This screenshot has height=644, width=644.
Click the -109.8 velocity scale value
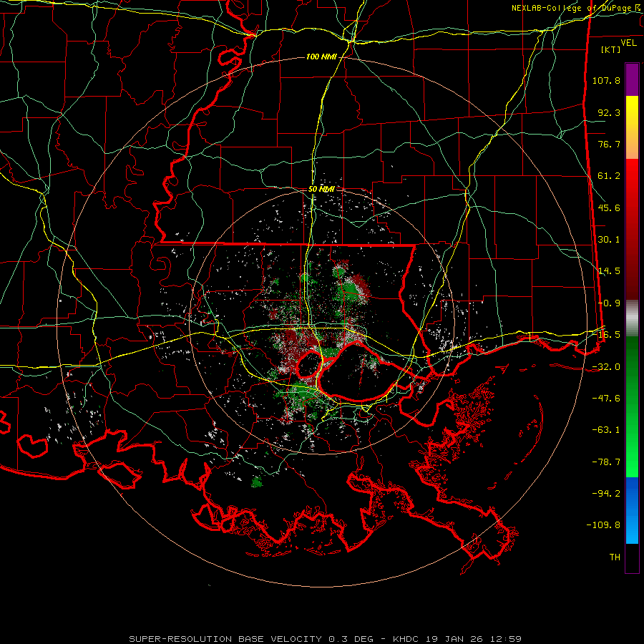pos(603,525)
